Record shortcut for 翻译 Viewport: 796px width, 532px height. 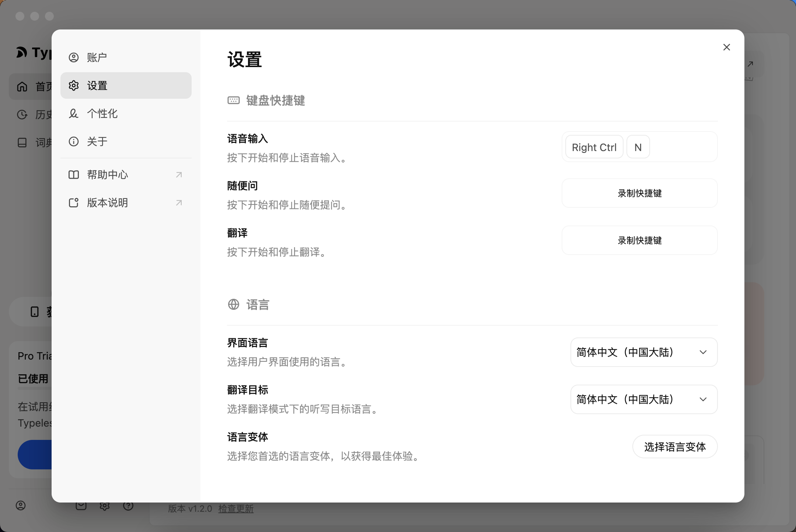coord(639,240)
